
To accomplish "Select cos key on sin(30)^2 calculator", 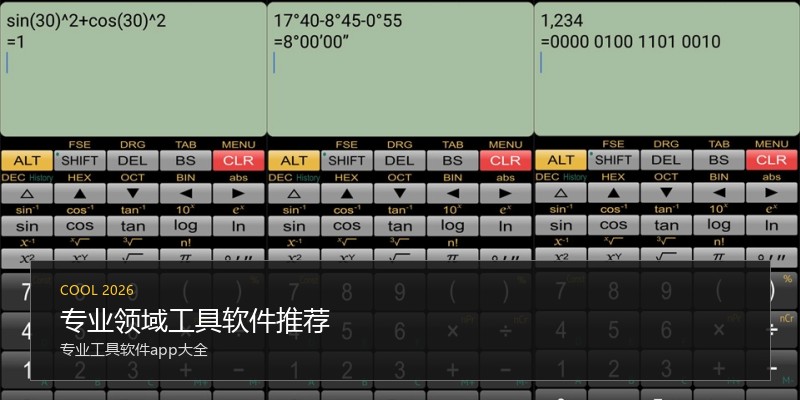I will [x=80, y=226].
